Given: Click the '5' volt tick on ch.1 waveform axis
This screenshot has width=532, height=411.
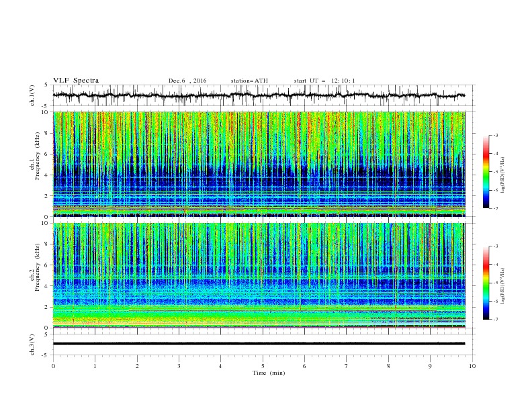Looking at the screenshot, I should point(46,85).
